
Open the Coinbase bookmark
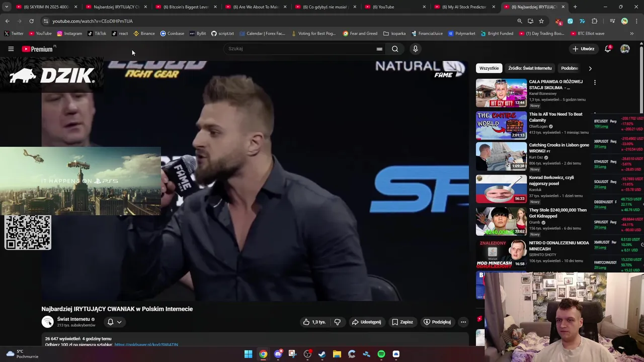[172, 33]
